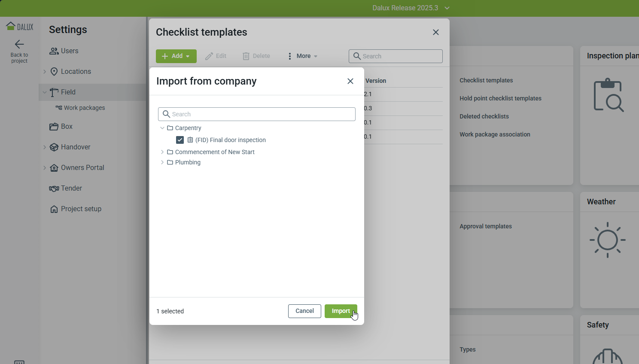The image size is (639, 364).
Task: Open the Inspection plan clipboard icon
Action: pyautogui.click(x=608, y=95)
